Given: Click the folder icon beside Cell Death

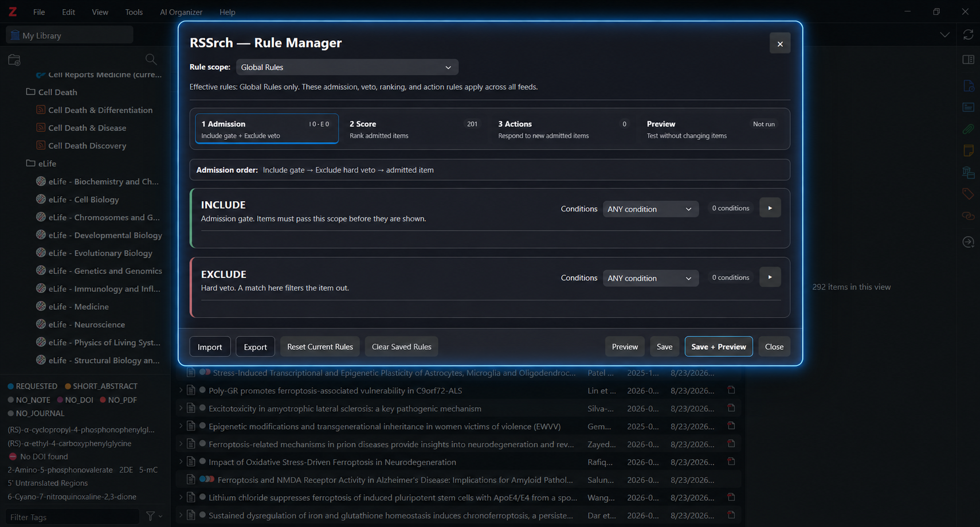Looking at the screenshot, I should coord(31,92).
